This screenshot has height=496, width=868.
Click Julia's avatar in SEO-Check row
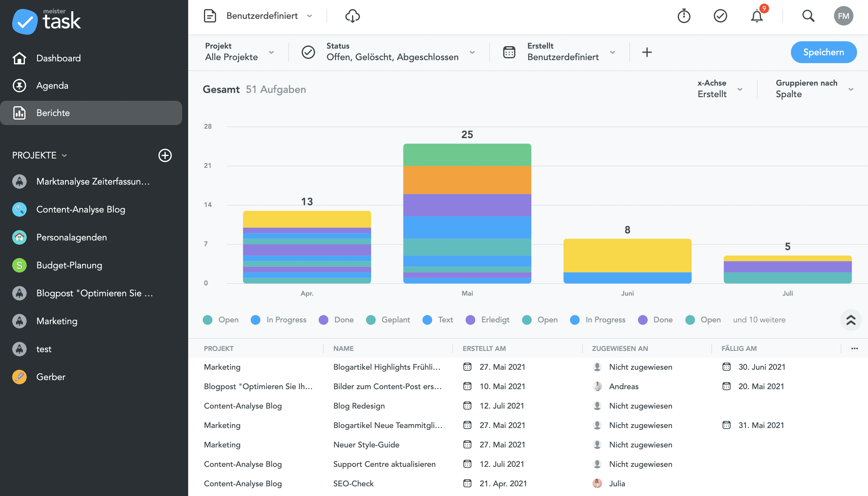[x=597, y=483]
